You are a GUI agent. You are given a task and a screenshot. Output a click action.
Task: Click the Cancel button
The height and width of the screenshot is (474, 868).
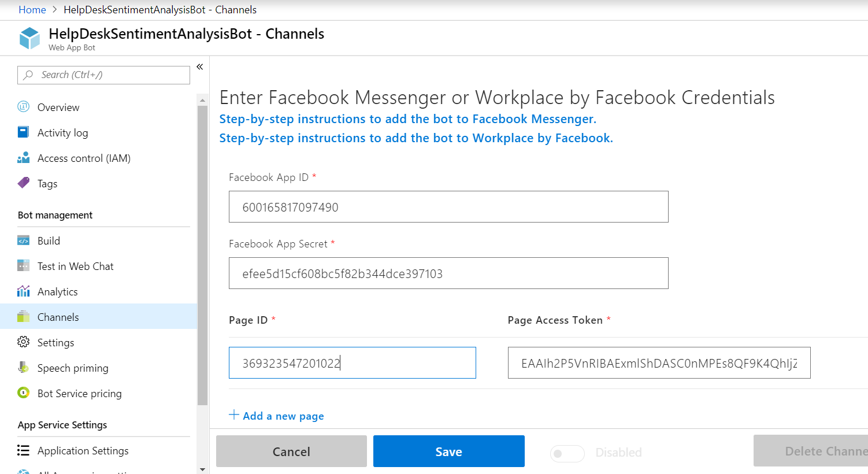(291, 451)
